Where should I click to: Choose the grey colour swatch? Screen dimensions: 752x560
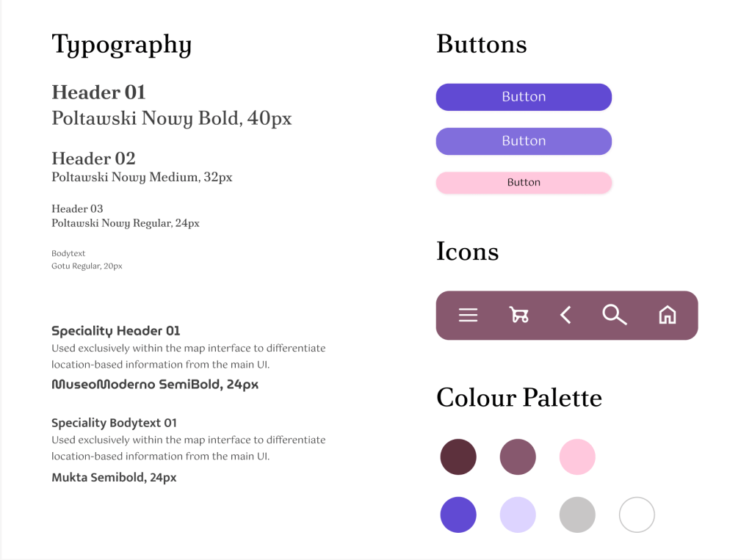(577, 514)
